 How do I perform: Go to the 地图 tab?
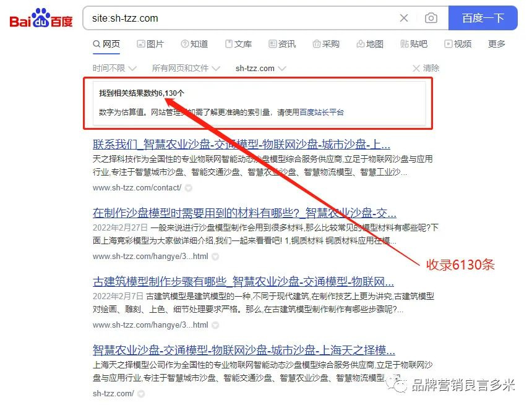(x=370, y=44)
